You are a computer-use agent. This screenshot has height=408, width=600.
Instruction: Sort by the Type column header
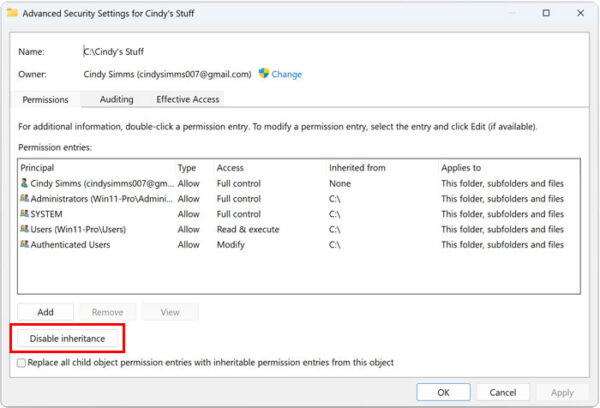(x=187, y=168)
